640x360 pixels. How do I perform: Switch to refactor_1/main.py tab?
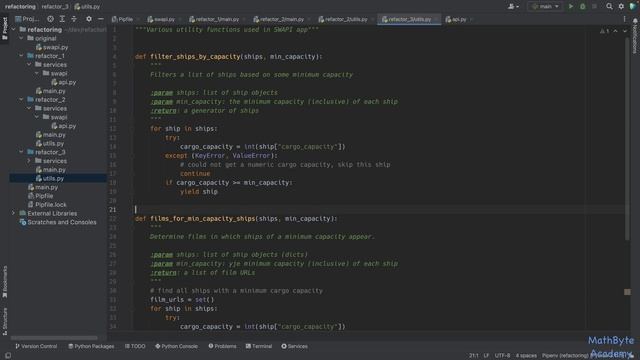[x=214, y=19]
